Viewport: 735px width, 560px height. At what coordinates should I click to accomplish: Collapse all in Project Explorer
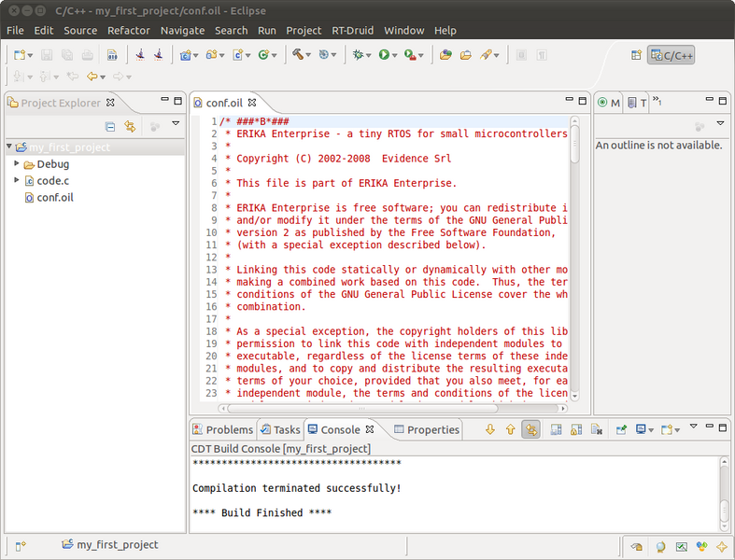110,127
